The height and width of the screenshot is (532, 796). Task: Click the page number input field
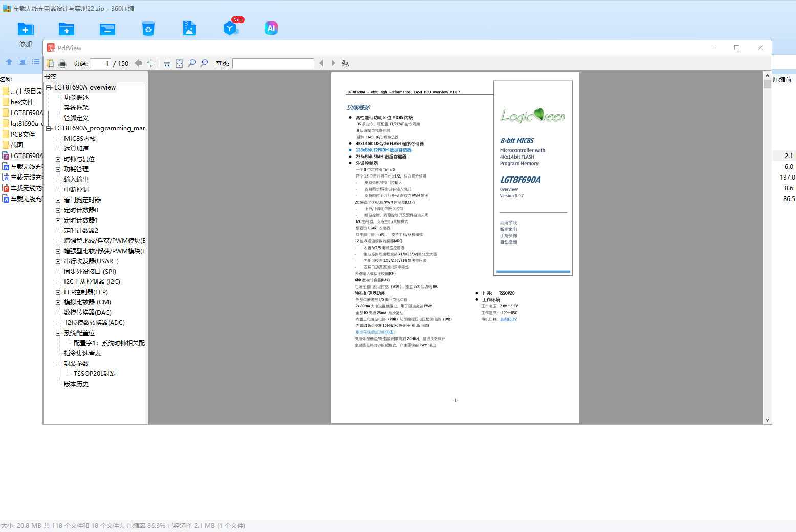[x=101, y=63]
